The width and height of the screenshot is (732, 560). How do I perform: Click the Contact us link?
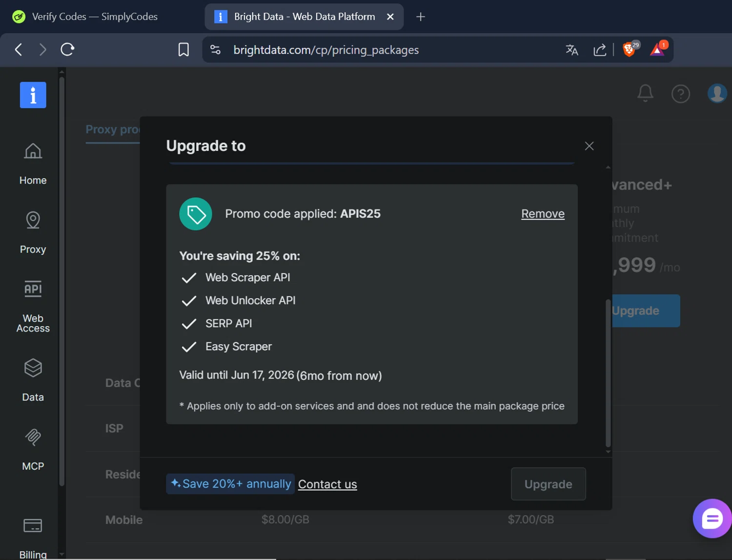click(327, 484)
